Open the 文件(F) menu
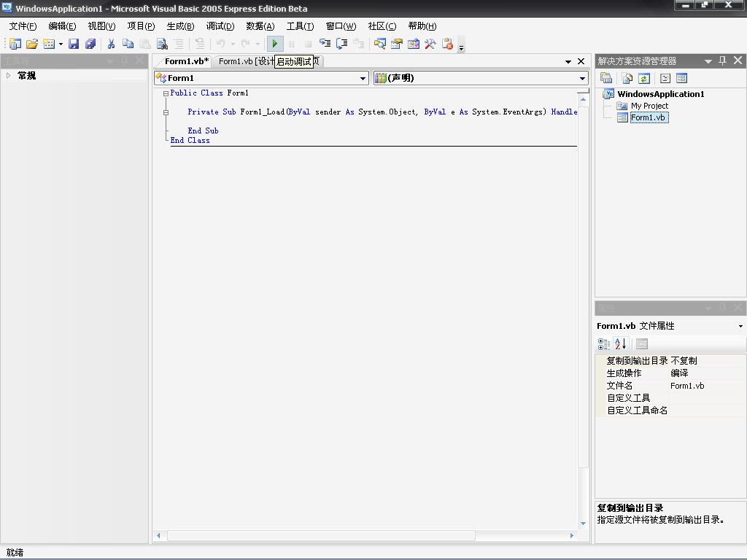Viewport: 747px width, 560px height. click(x=23, y=26)
